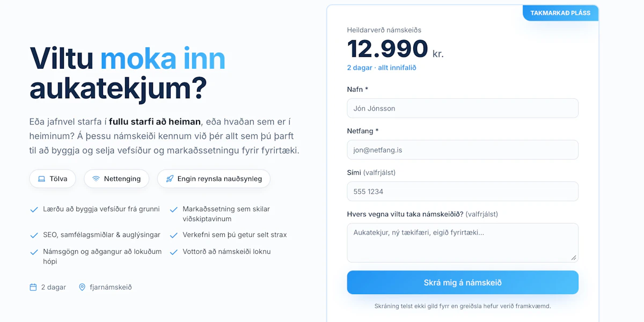Click checkmark beside Lærðu að byggja vefsíður

[x=34, y=209]
